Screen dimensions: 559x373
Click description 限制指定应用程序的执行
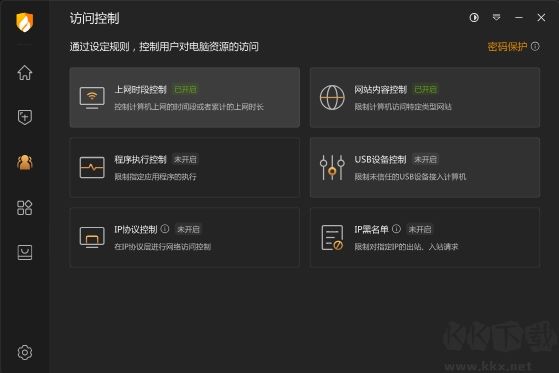[x=155, y=177]
